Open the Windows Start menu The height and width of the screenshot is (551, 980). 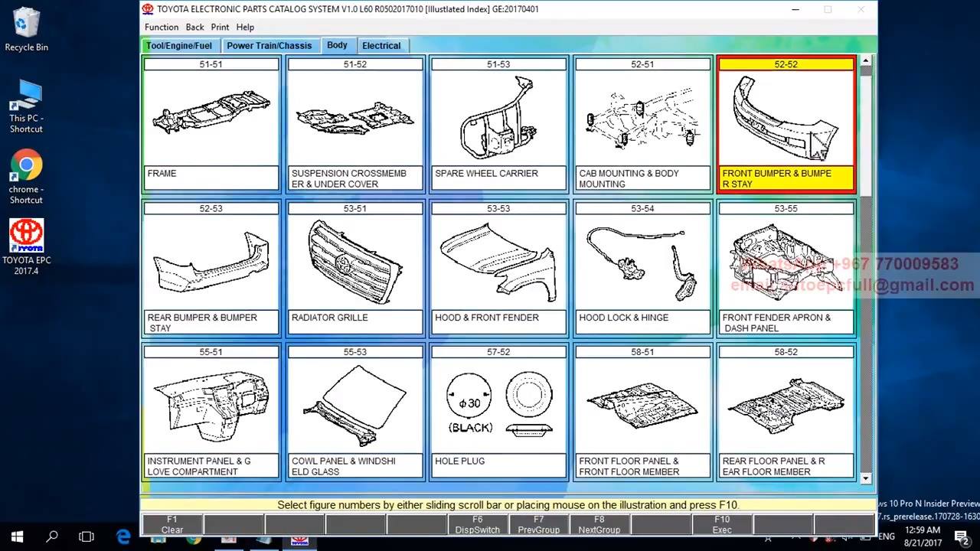17,537
